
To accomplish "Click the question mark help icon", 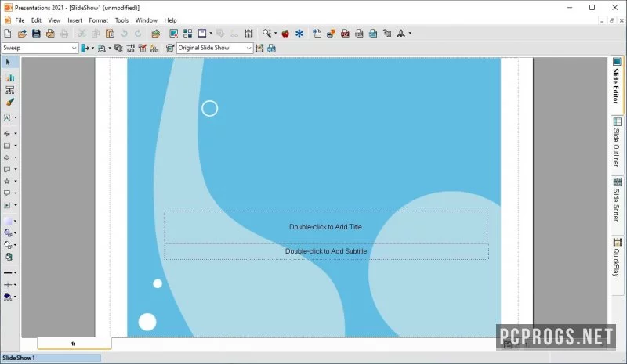I will (386, 34).
